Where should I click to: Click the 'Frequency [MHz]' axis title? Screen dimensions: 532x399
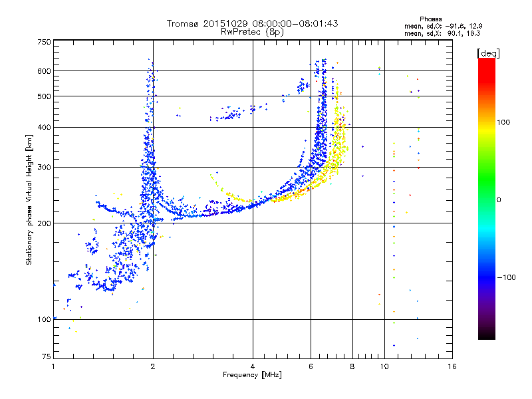(x=252, y=375)
